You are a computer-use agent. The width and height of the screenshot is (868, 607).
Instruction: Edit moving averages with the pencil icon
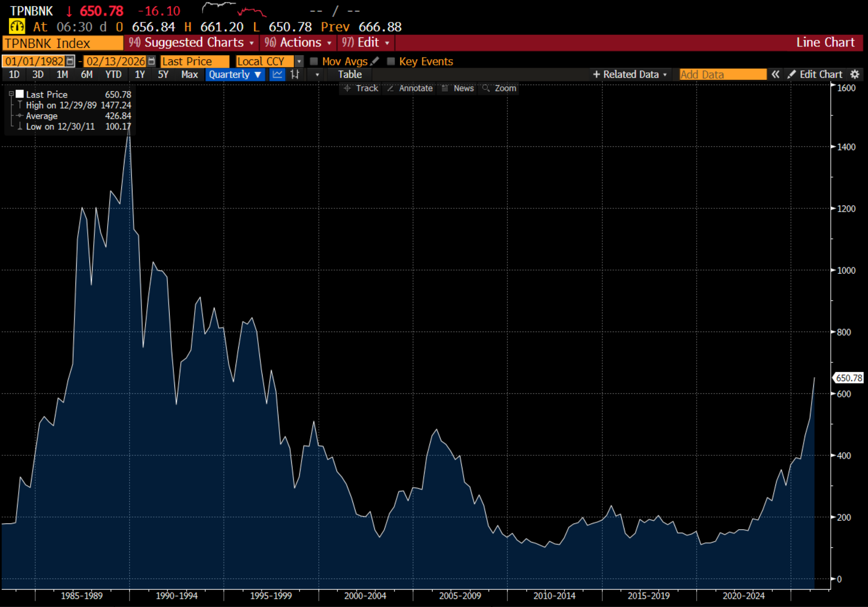click(375, 61)
